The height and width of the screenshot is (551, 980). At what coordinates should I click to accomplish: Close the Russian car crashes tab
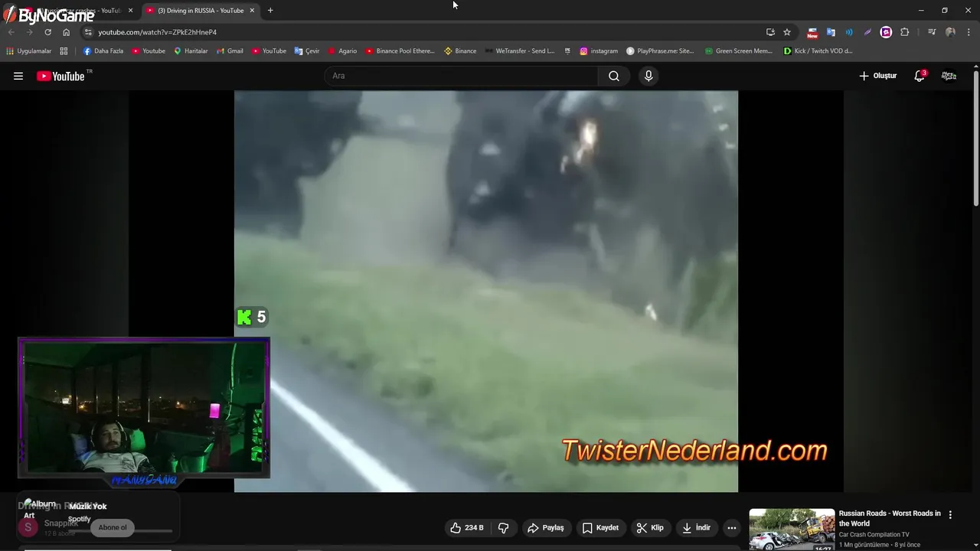coord(130,11)
